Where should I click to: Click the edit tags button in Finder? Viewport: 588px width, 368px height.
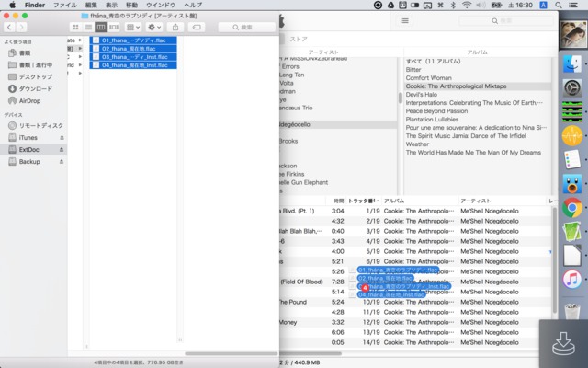click(x=197, y=28)
